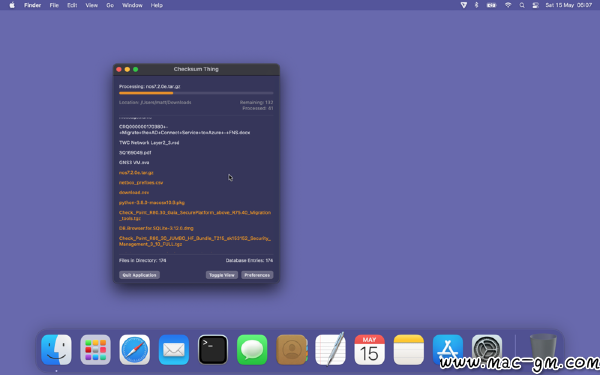
Task: Select the .pdf file entry in list
Action: pyautogui.click(x=135, y=153)
